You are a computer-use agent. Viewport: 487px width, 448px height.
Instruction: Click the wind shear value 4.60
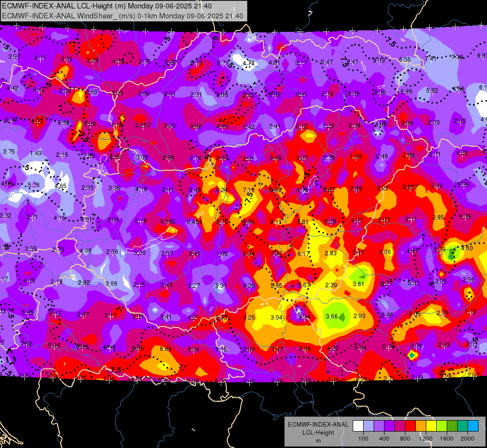467,248
